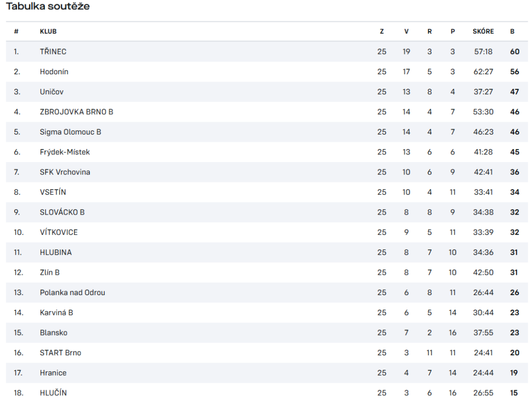Click the ZBROJOVKA BRNO B club entry
The image size is (532, 400).
click(76, 112)
